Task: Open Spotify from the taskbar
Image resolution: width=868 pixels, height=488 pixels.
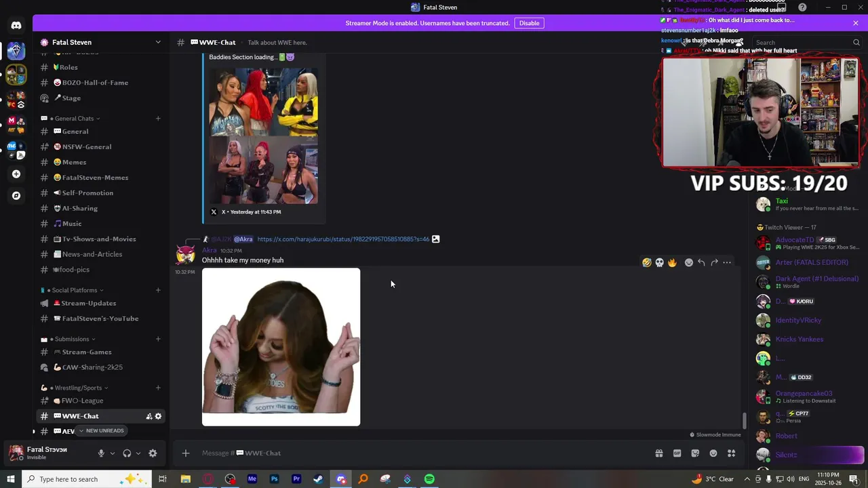Action: (x=429, y=479)
